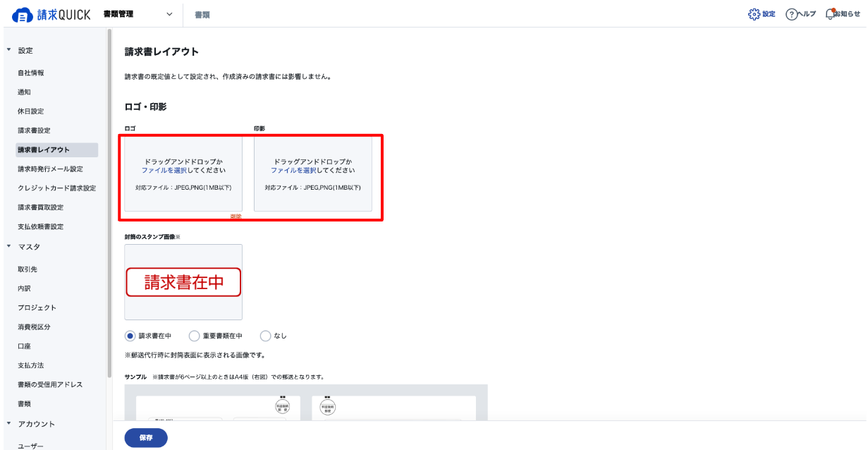868x450 pixels.
Task: Click the 保存 button
Action: [146, 437]
